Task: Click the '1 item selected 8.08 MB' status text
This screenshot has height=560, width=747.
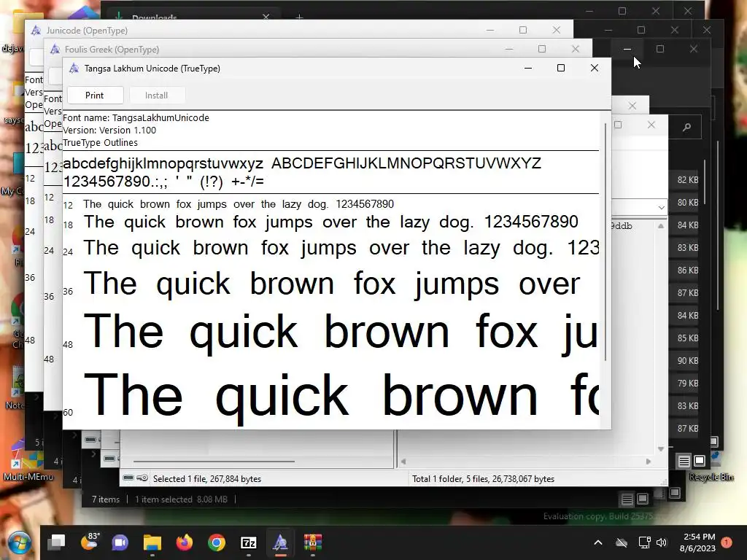Action: pyautogui.click(x=181, y=499)
